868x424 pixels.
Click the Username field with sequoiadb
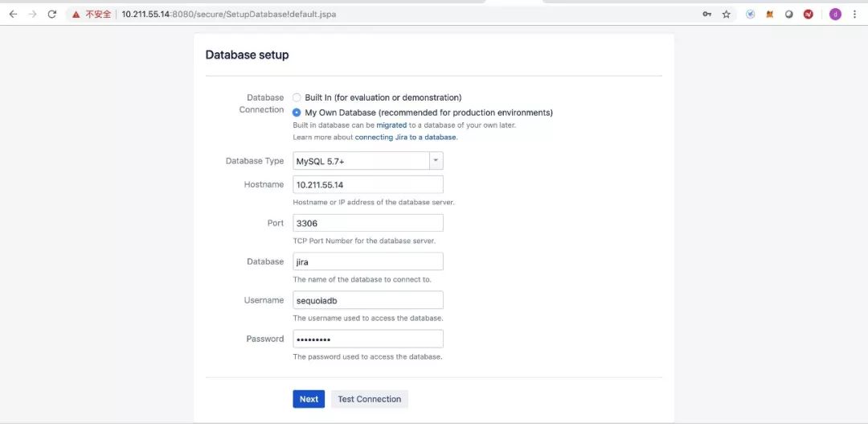(x=368, y=300)
